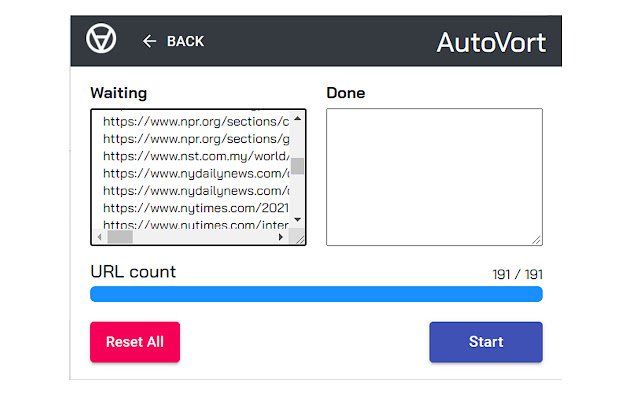Select the npr.org/sections/c URL line
Screen dimensions: 640x400
(196, 121)
